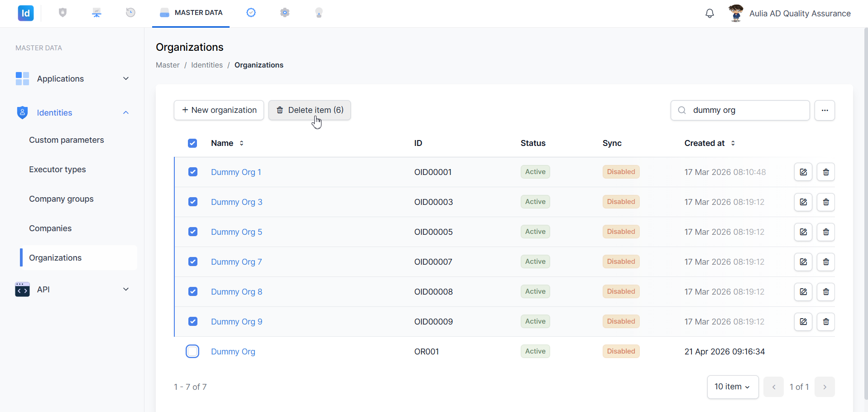Viewport: 868px width, 412px height.
Task: Edit Dummy Org 9 row
Action: (x=803, y=322)
